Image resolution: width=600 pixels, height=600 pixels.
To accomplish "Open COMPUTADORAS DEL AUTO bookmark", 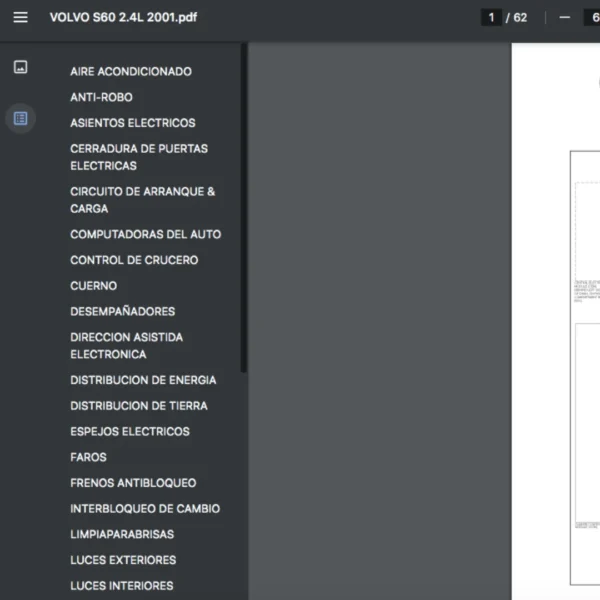I will (145, 234).
